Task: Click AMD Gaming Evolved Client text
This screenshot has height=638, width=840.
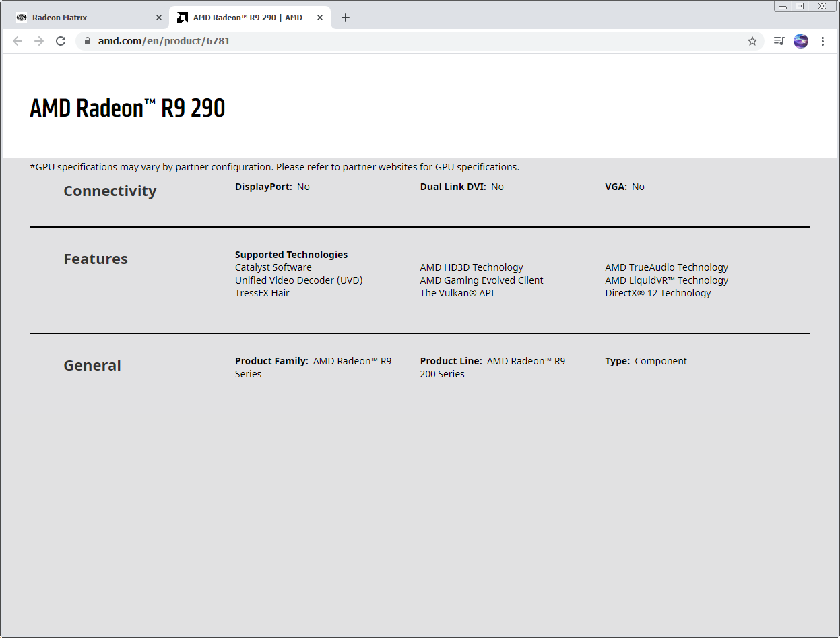Action: (482, 280)
